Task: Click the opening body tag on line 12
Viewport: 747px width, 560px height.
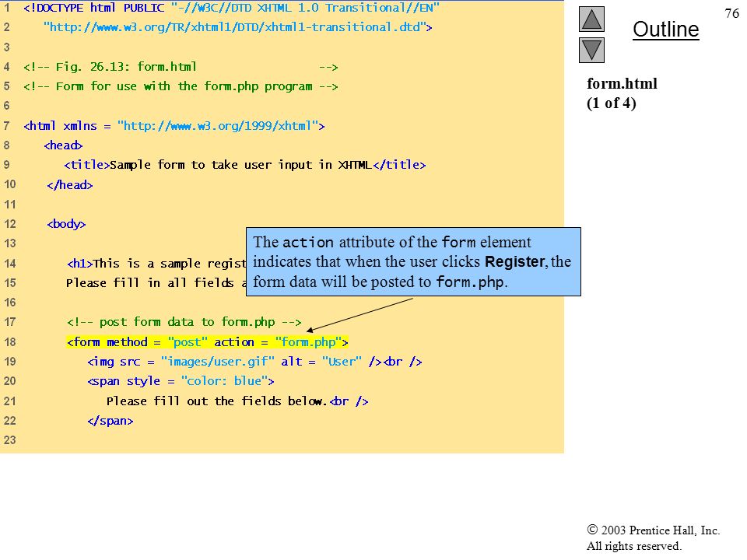Action: (x=66, y=224)
